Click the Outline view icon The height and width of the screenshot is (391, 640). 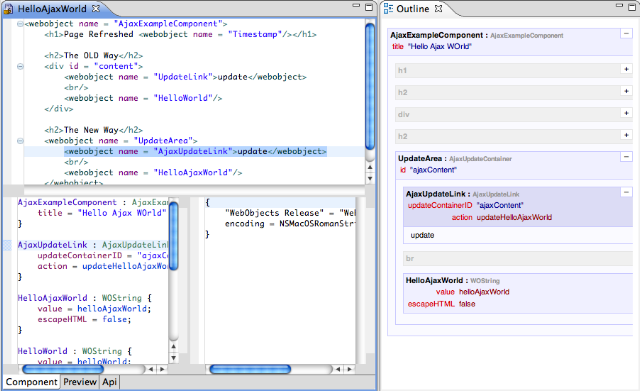tap(389, 9)
